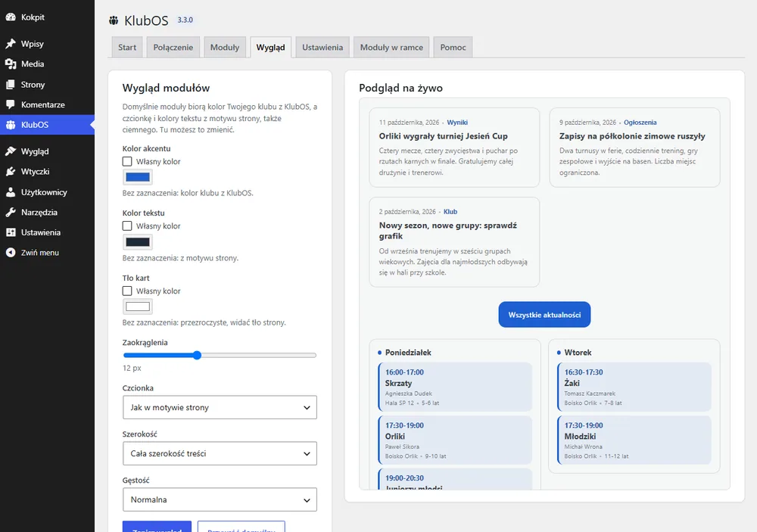
Task: Select the Młodziki 17:30-19:00 schedule card
Action: pos(634,440)
